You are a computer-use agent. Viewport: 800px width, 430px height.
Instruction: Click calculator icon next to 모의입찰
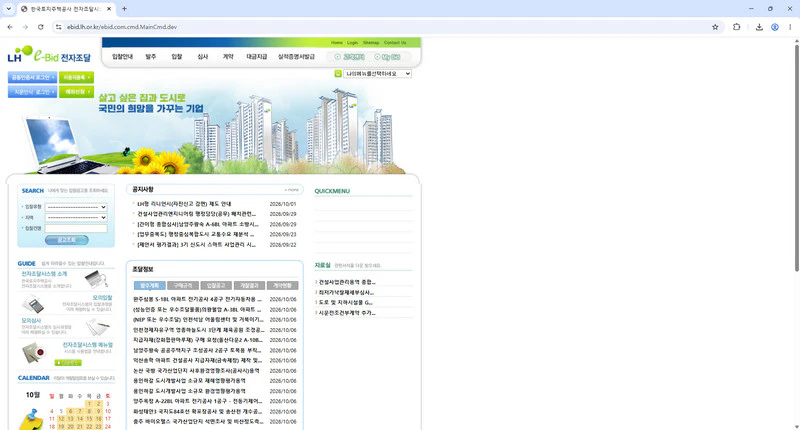coord(33,305)
